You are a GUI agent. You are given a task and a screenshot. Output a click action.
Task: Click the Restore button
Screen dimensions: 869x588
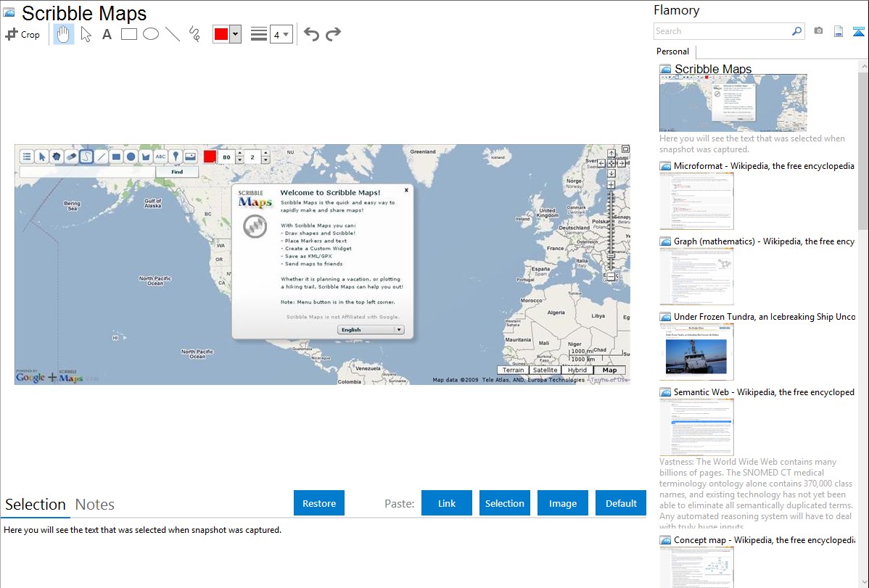click(x=319, y=503)
